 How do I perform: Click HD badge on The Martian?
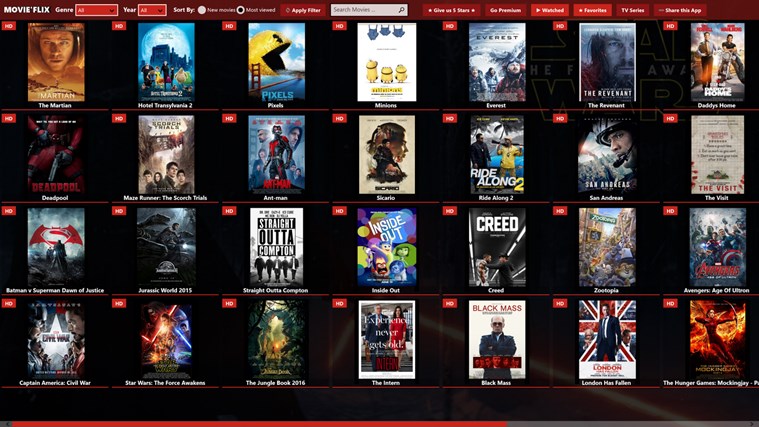click(x=9, y=26)
